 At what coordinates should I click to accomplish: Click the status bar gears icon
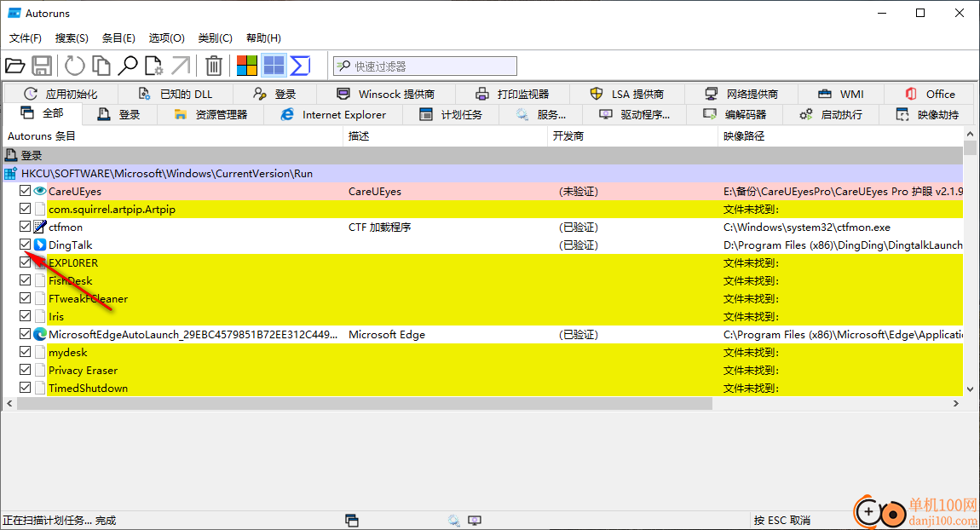(x=453, y=520)
